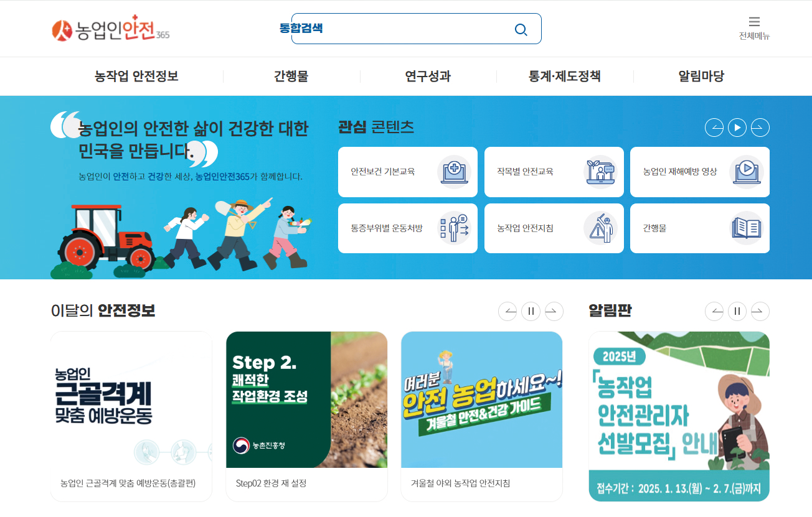Pause the 이달의 안전정보 slider

531,311
